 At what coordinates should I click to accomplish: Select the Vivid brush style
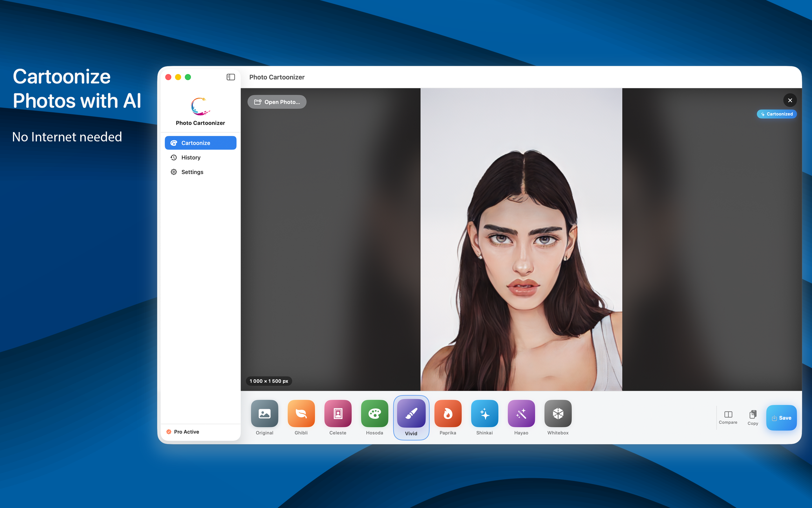(x=411, y=418)
